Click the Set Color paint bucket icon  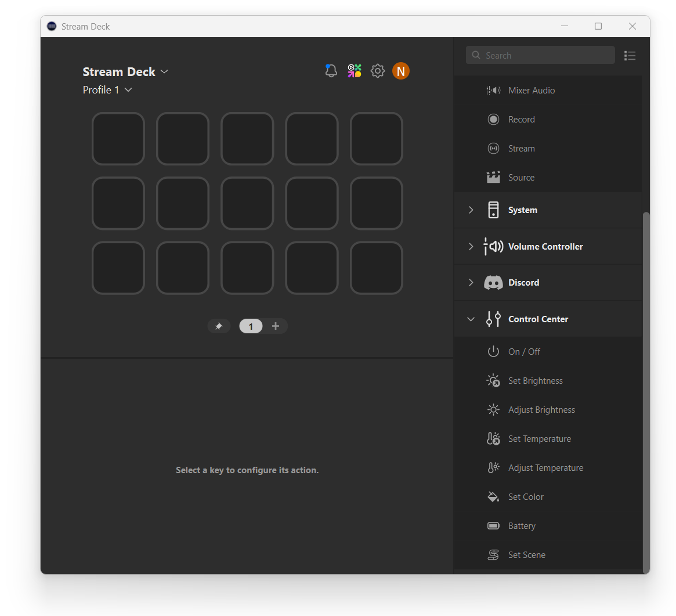tap(493, 496)
